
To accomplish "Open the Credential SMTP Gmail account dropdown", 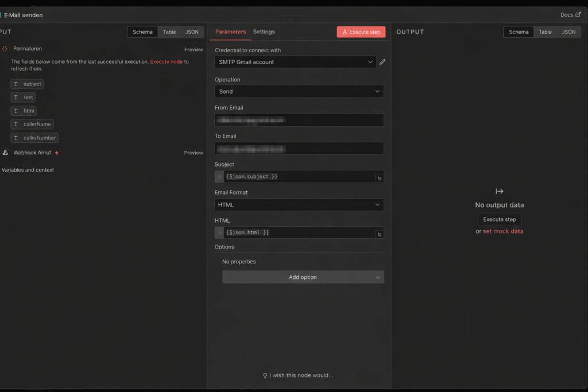I will click(x=295, y=62).
